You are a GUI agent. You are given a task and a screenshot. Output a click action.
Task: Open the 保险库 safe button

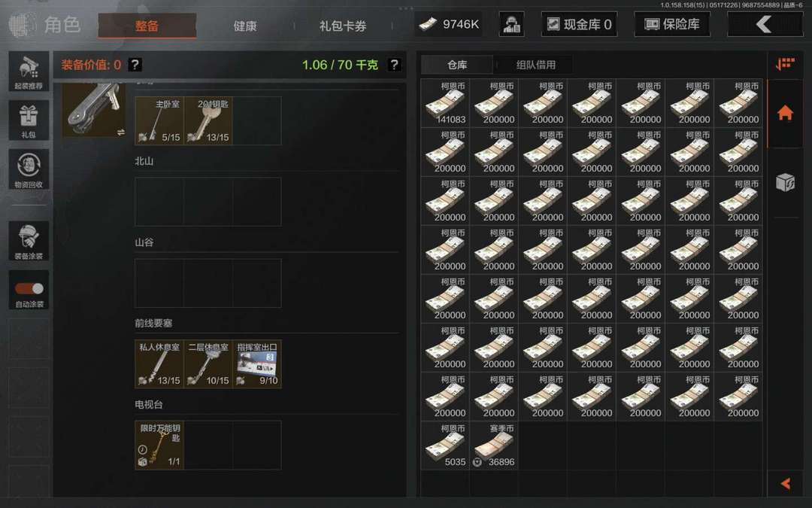click(x=671, y=24)
